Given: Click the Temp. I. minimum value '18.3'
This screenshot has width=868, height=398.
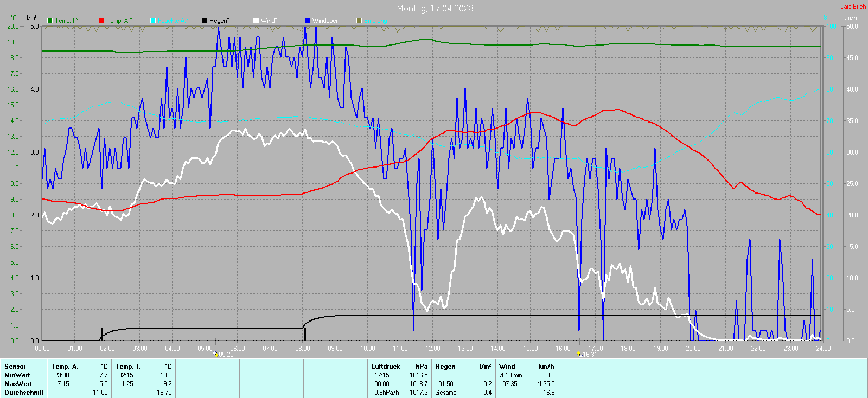Looking at the screenshot, I should coord(165,375).
